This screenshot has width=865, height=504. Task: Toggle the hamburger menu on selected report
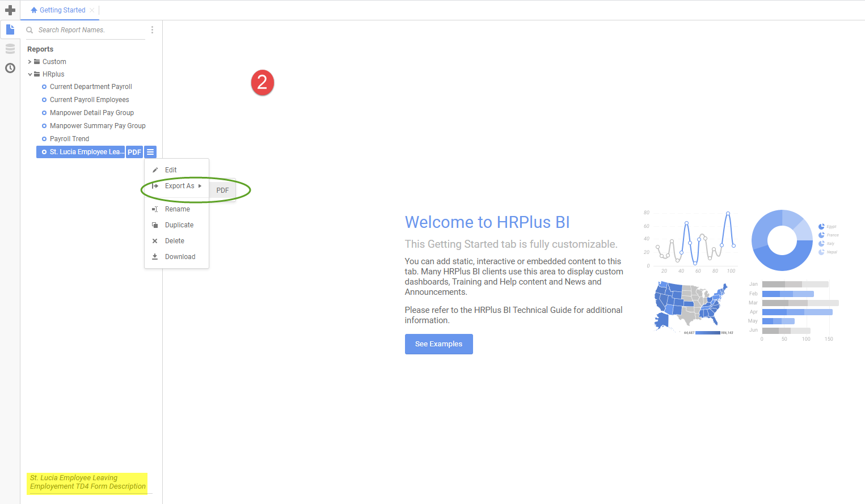pyautogui.click(x=150, y=152)
